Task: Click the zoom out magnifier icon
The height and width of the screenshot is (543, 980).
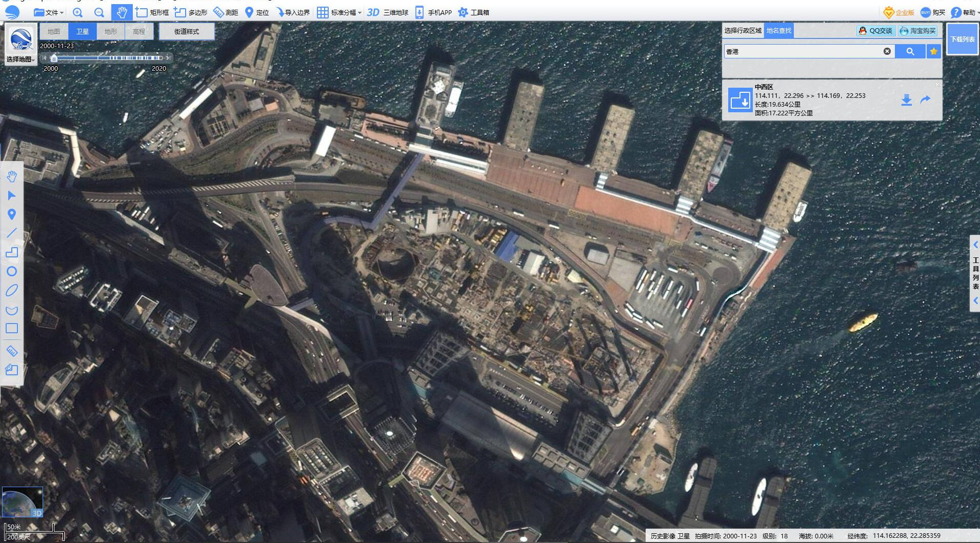Action: coord(99,12)
